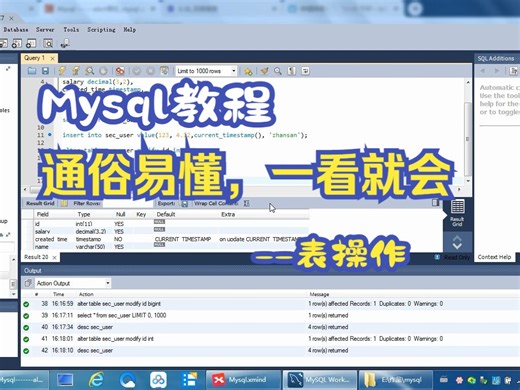Image resolution: width=520 pixels, height=390 pixels.
Task: Open a SQL script file with the folder icon
Action: tap(32, 71)
